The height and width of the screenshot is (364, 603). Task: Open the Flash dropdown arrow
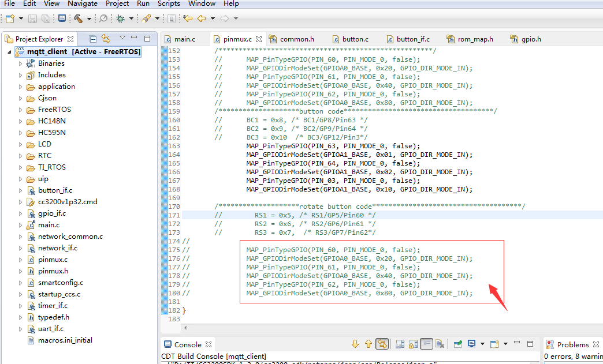[157, 18]
